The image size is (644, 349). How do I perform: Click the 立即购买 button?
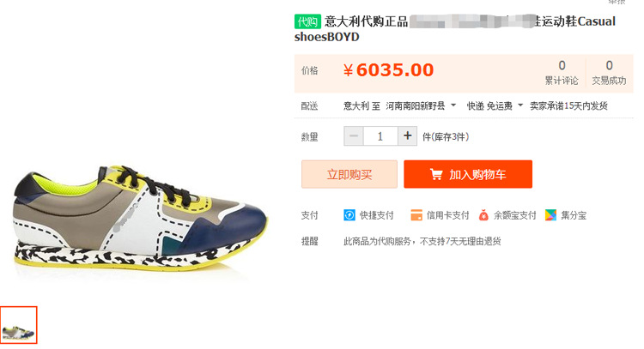(349, 174)
